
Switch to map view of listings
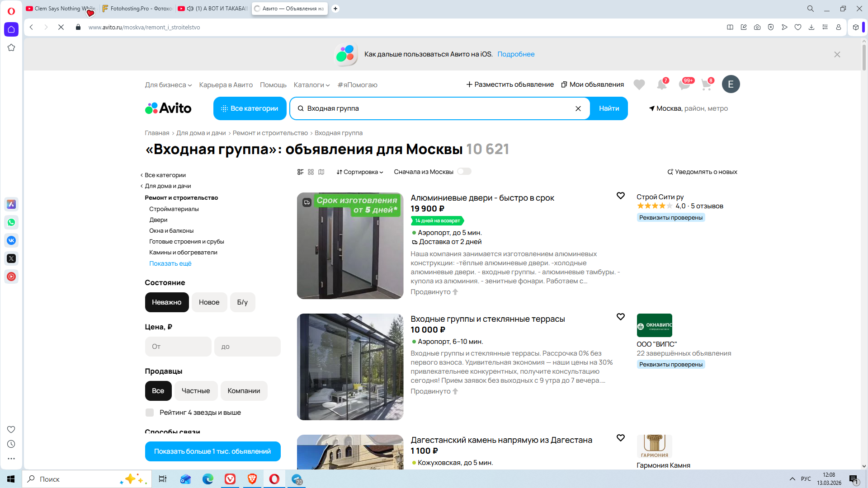coord(321,172)
